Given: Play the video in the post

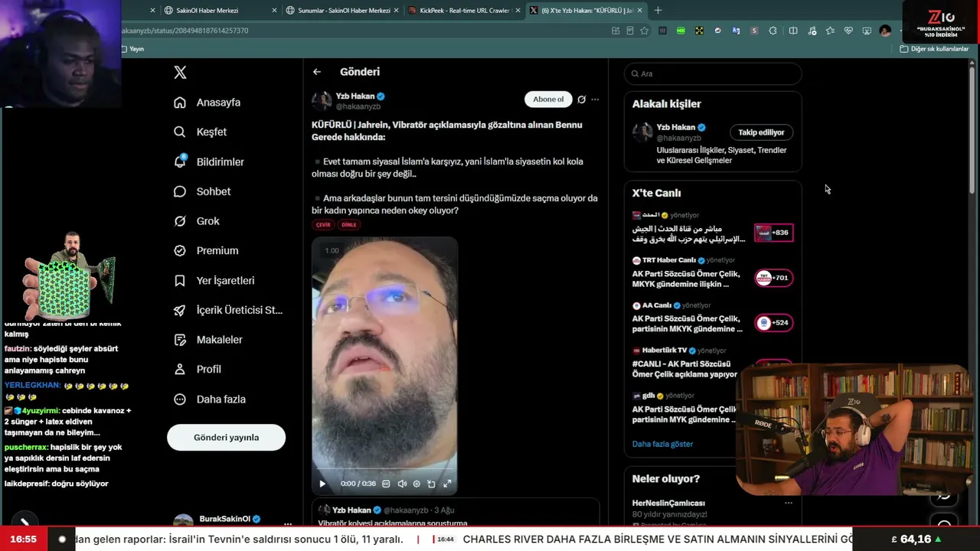Looking at the screenshot, I should [322, 484].
